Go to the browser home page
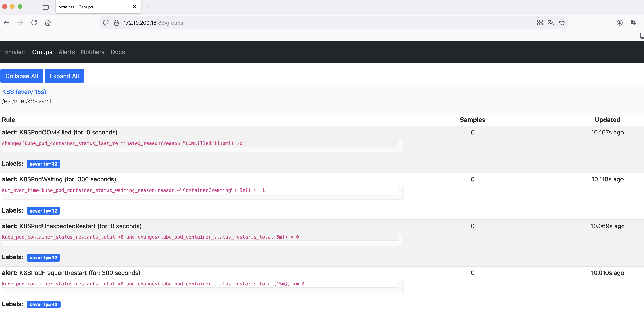 [x=48, y=23]
